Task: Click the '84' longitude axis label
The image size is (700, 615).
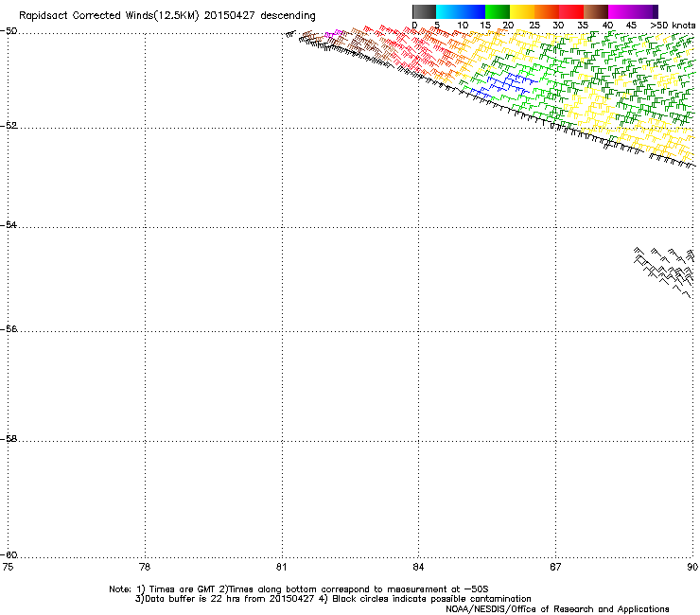Action: click(x=418, y=567)
